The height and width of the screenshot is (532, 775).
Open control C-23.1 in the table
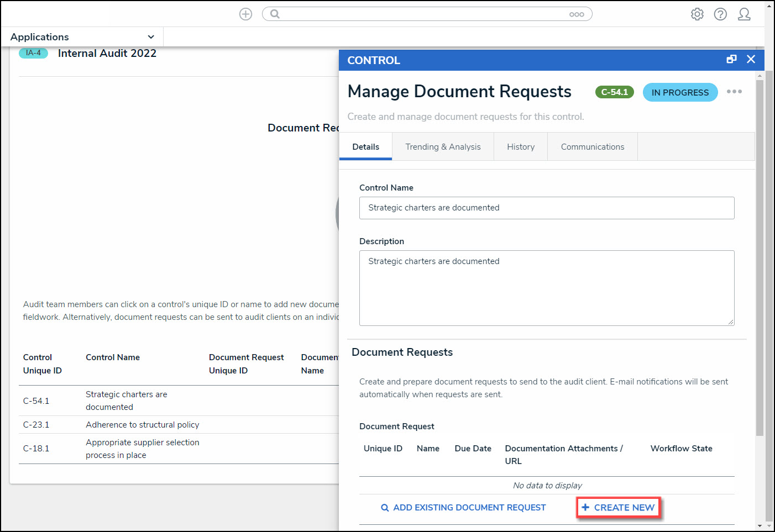tap(36, 425)
